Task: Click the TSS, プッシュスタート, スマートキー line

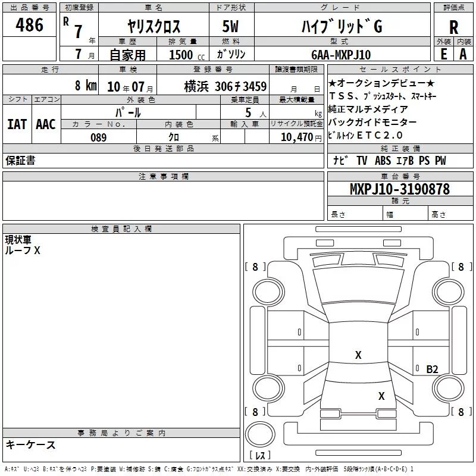Action: click(383, 96)
